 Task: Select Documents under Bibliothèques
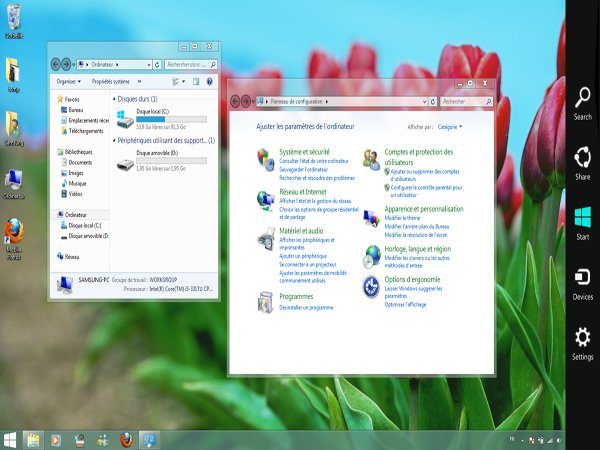77,162
